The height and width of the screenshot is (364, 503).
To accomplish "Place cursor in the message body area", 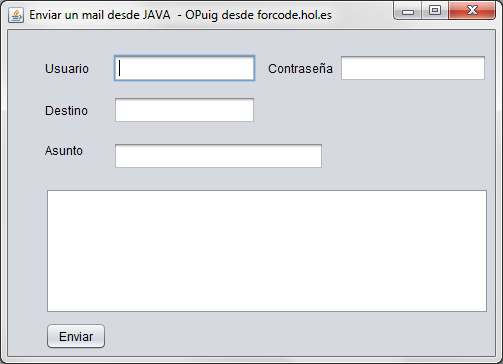I will (x=267, y=251).
